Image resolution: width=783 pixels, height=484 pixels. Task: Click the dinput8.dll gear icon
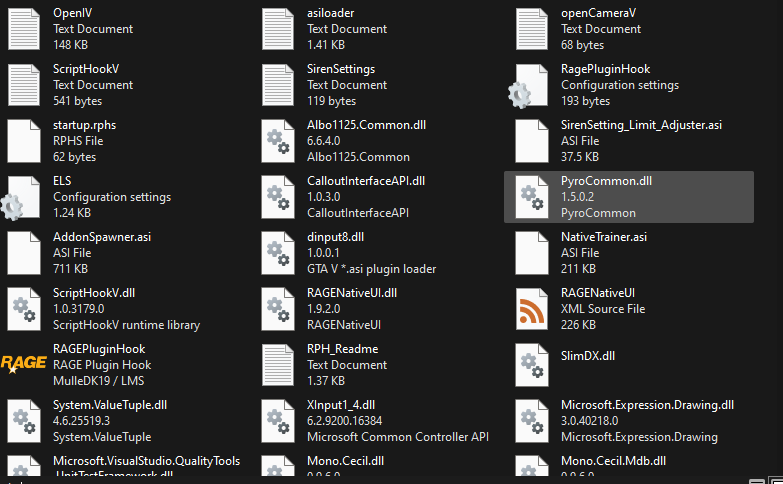pos(278,253)
